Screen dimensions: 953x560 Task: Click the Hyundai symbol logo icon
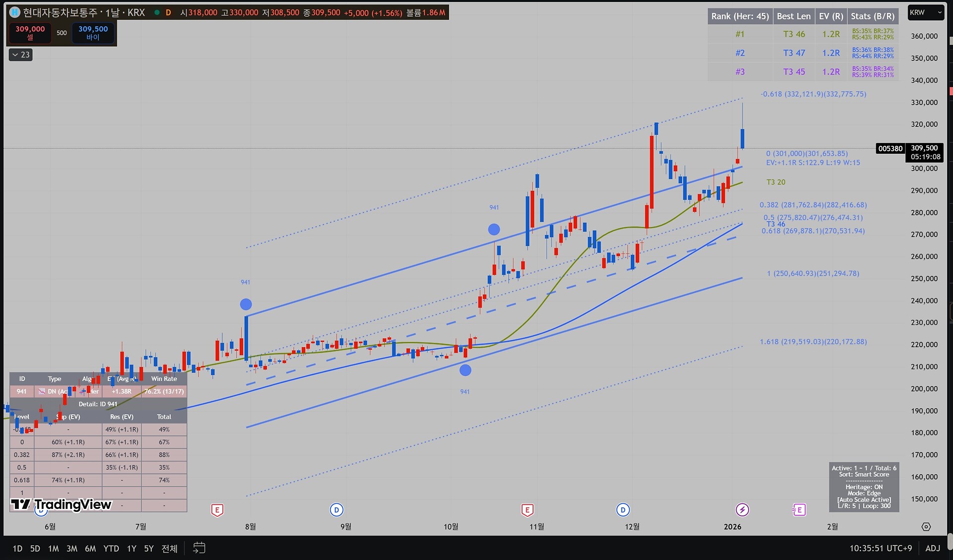pyautogui.click(x=15, y=12)
